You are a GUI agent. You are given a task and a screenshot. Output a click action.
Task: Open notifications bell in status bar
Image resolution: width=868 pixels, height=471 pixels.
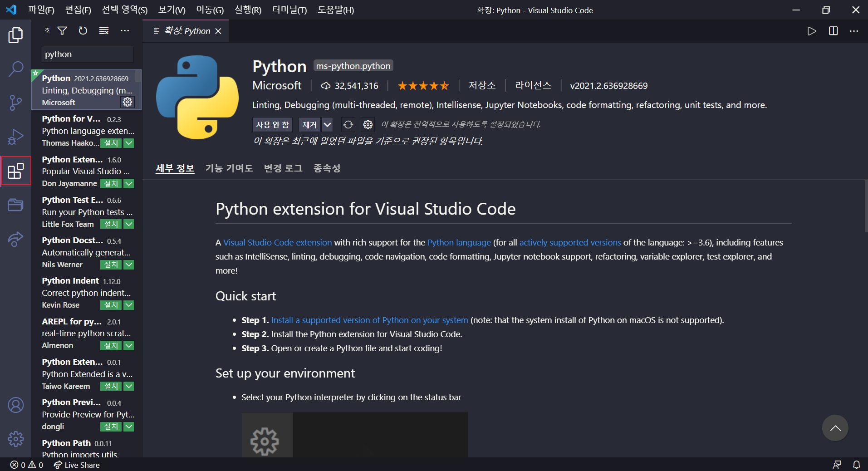856,465
